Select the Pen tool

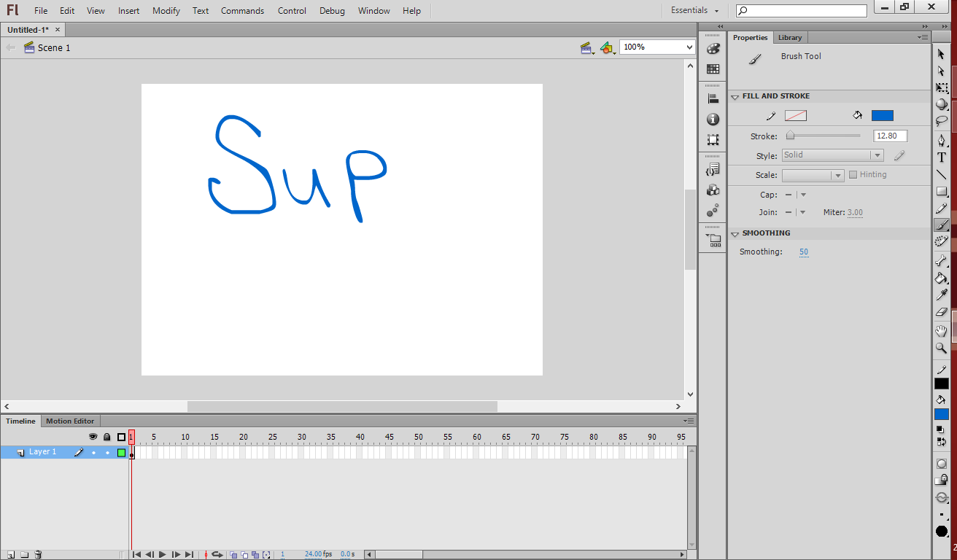point(942,141)
